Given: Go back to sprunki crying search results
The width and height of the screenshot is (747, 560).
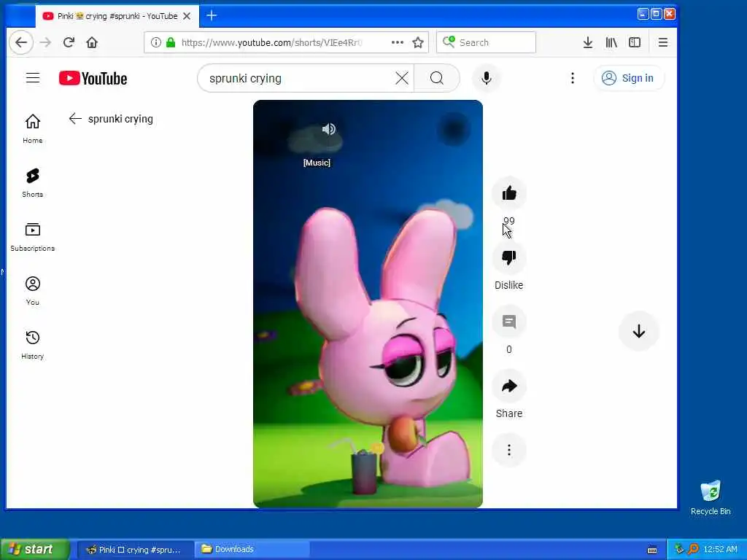Looking at the screenshot, I should pos(75,119).
